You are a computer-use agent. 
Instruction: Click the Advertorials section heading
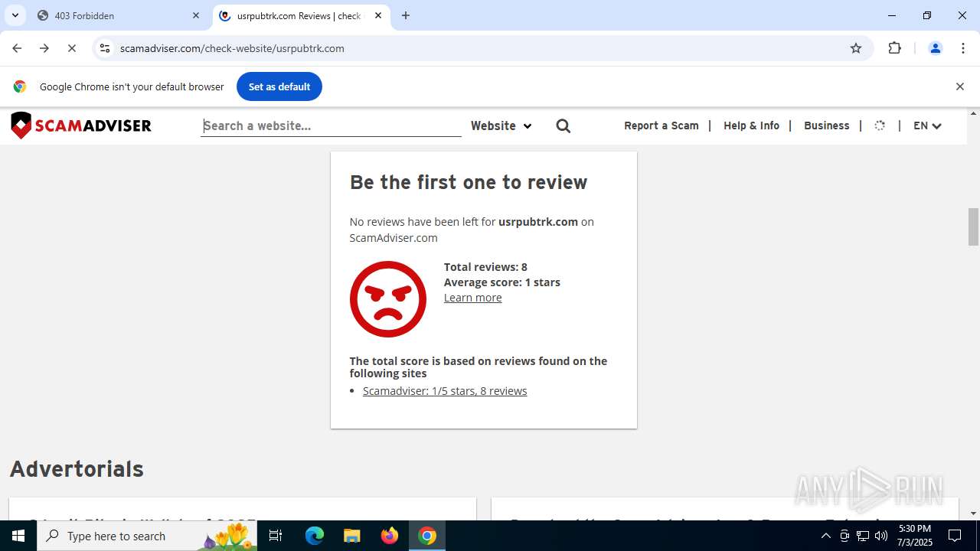coord(77,468)
